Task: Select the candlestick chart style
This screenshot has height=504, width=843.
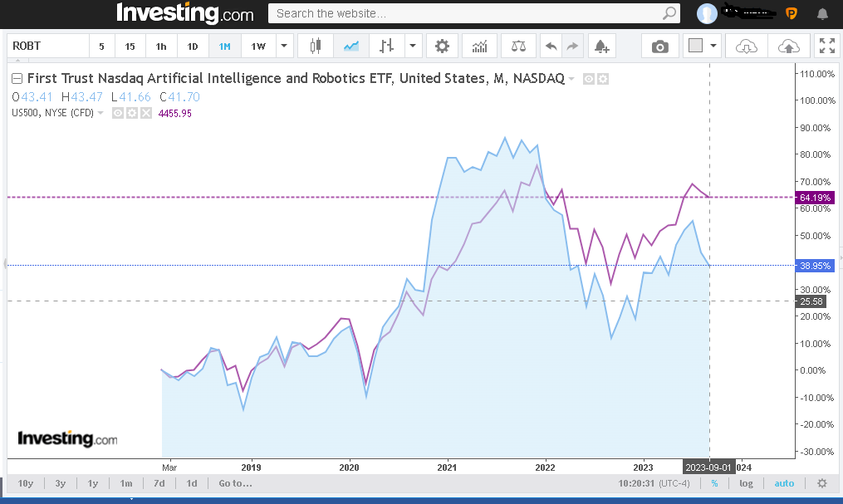Action: [316, 46]
